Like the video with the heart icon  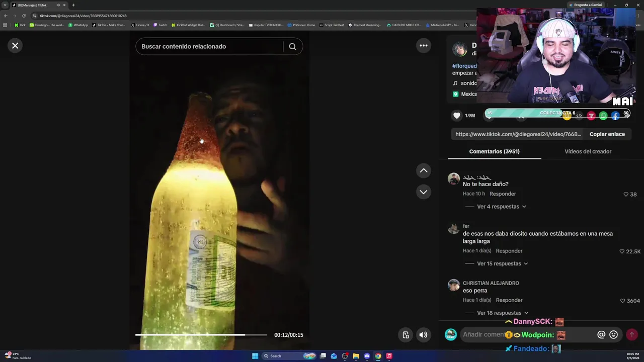click(x=457, y=116)
